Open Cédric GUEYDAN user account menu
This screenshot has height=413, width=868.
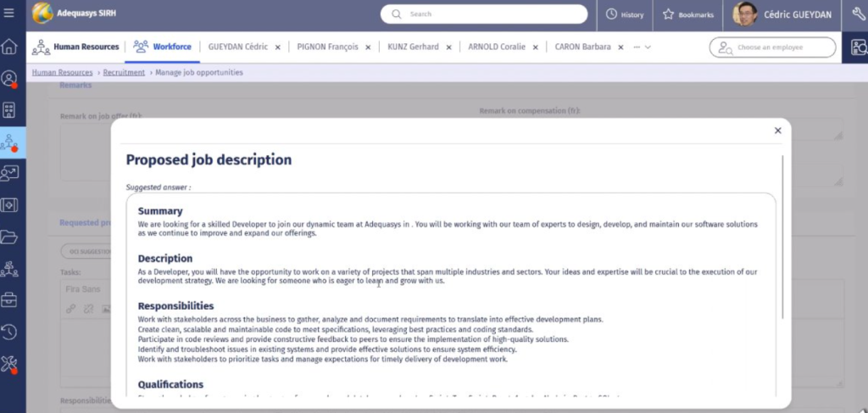coord(780,14)
